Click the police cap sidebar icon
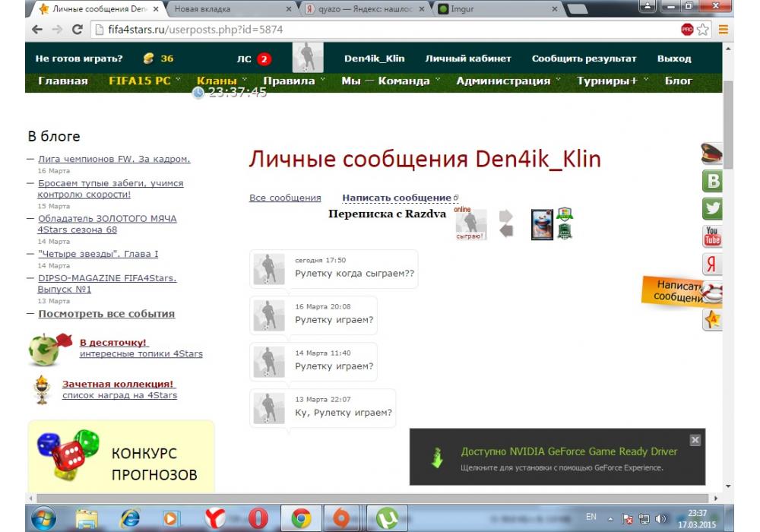The width and height of the screenshot is (760, 532). [x=712, y=154]
